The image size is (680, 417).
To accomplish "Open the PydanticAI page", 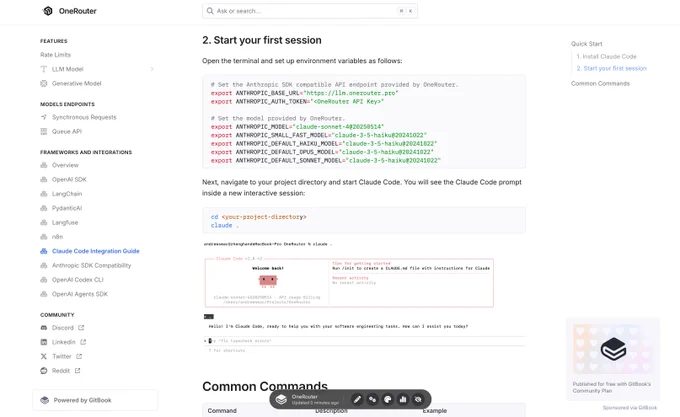I will click(x=67, y=208).
